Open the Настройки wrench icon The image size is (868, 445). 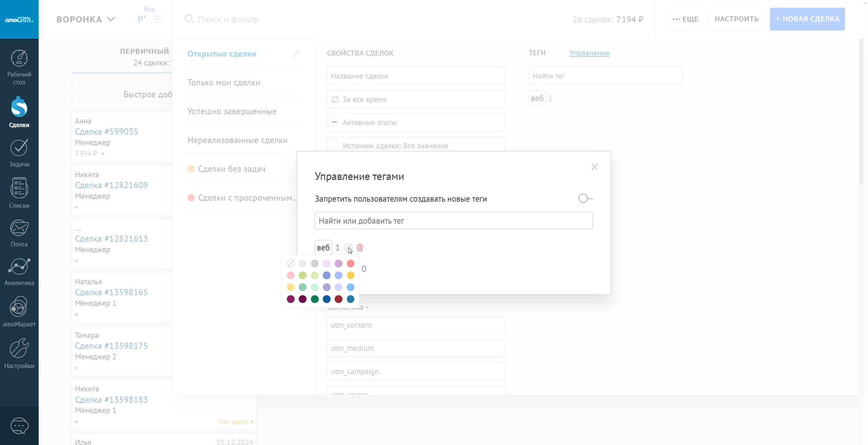(19, 349)
